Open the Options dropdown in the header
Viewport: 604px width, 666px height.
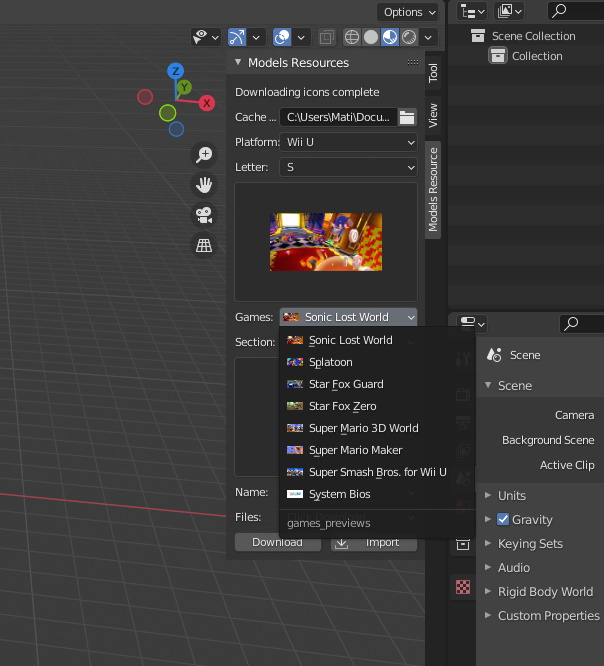tap(408, 12)
